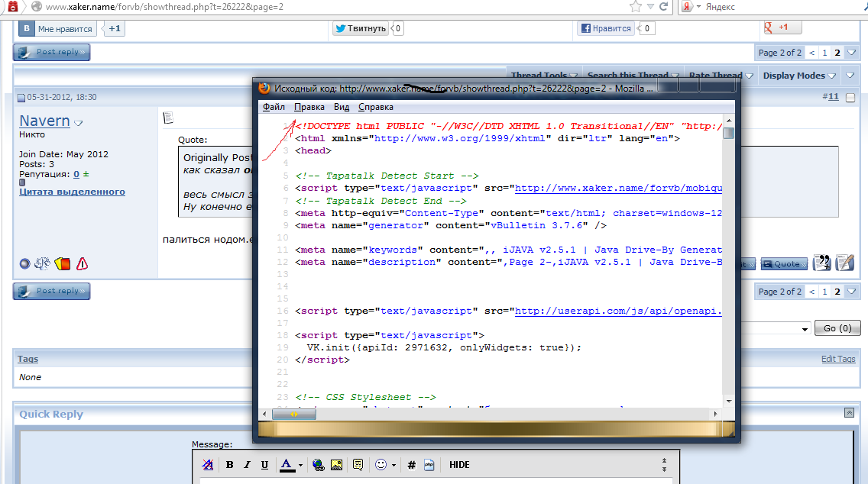
Task: Click the Insert Image icon
Action: coord(336,465)
